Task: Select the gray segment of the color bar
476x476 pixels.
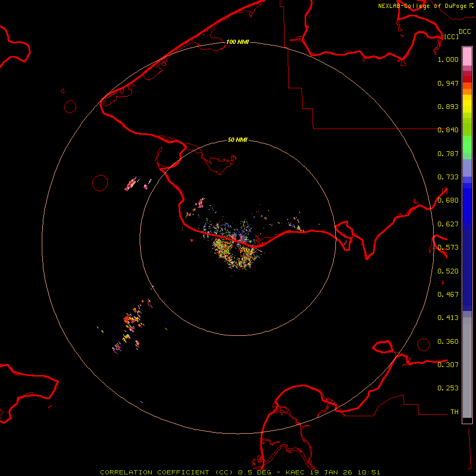Action: point(467,365)
